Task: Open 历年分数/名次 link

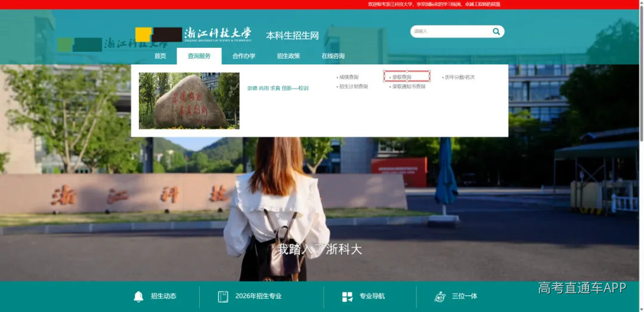Action: [x=460, y=77]
